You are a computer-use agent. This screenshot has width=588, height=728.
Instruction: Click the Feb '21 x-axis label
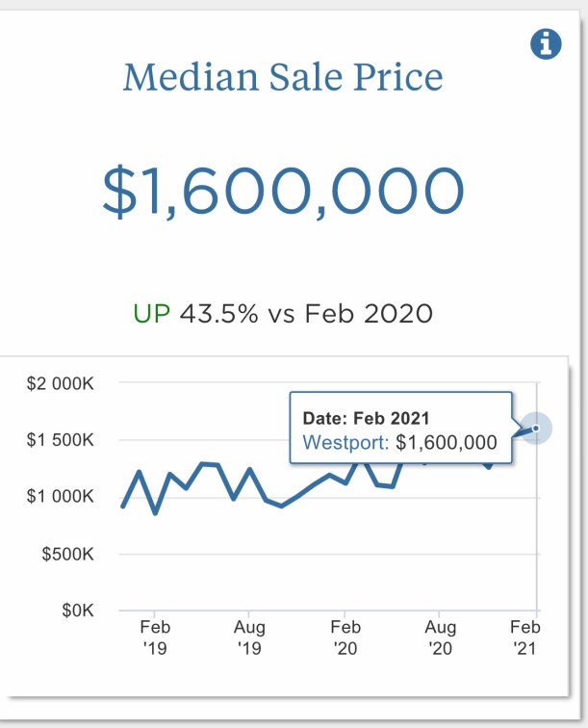pos(525,638)
